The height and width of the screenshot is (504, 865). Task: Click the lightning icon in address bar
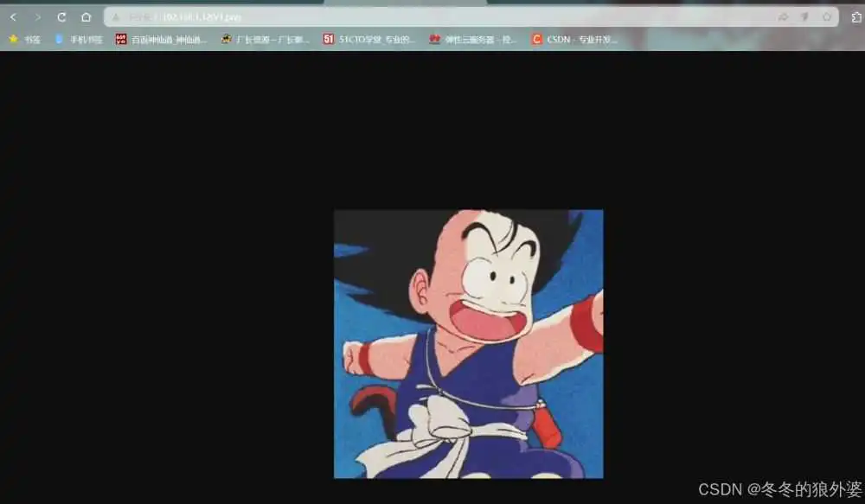804,17
